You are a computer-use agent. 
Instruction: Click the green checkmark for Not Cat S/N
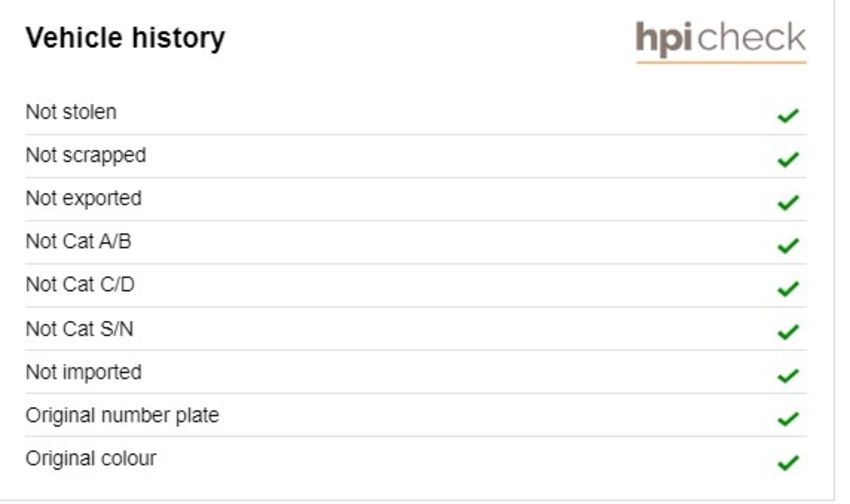point(788,332)
